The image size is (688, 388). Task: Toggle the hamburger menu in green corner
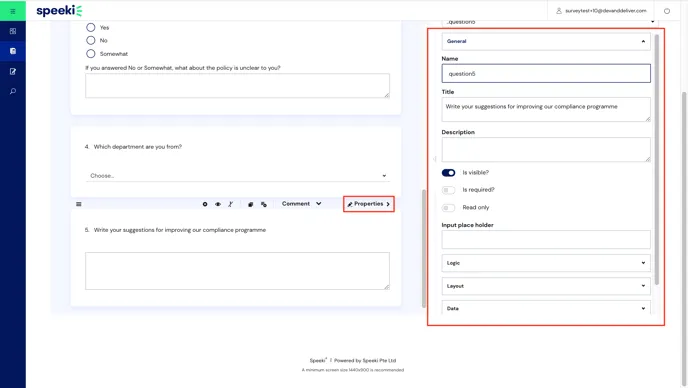point(13,11)
